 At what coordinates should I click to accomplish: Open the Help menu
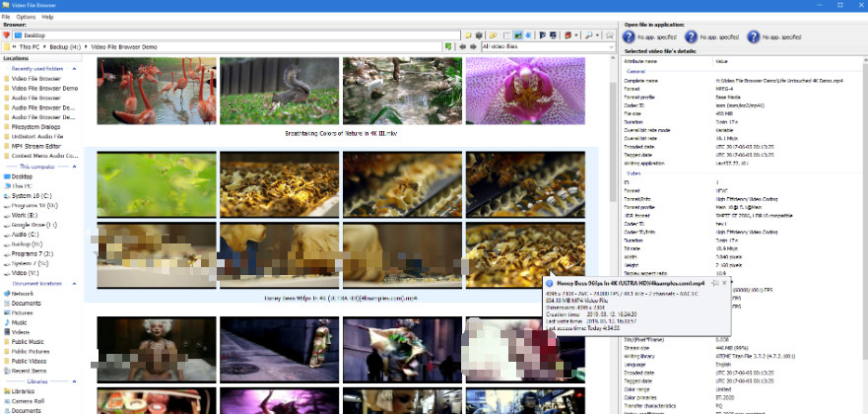pos(47,17)
